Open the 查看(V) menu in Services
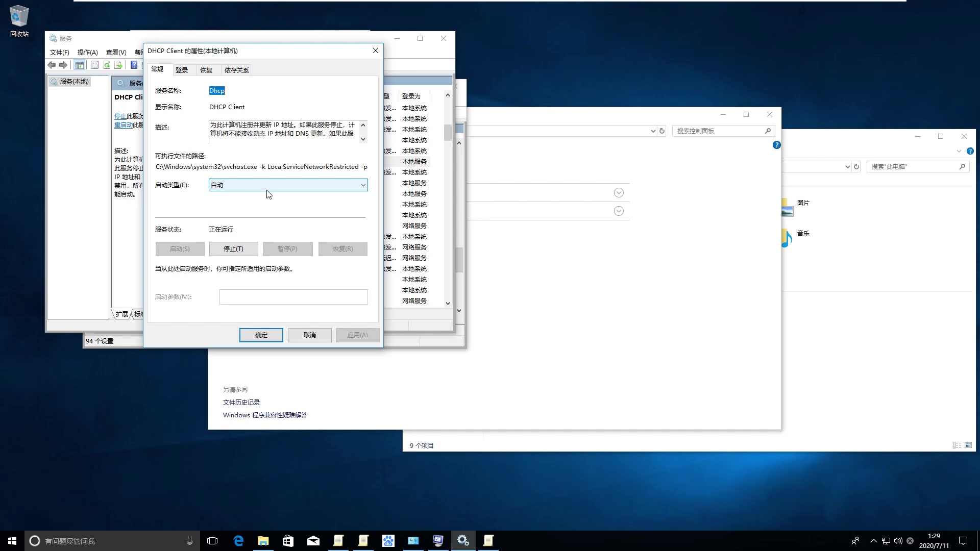 (116, 53)
